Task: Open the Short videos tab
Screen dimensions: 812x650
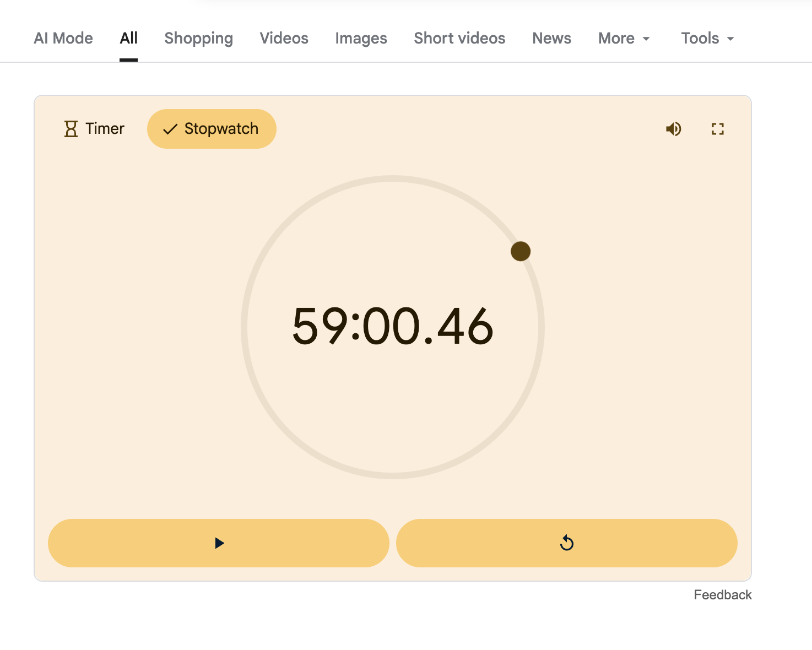Action: pyautogui.click(x=459, y=39)
